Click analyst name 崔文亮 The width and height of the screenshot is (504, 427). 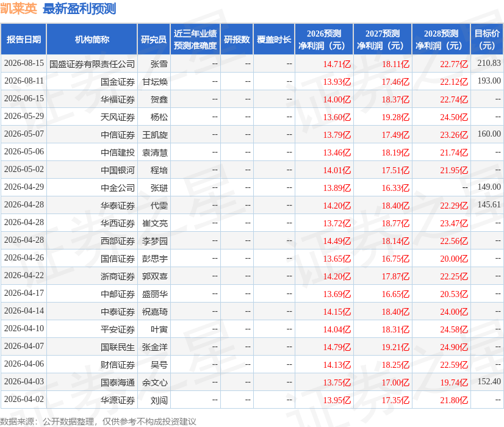155,223
